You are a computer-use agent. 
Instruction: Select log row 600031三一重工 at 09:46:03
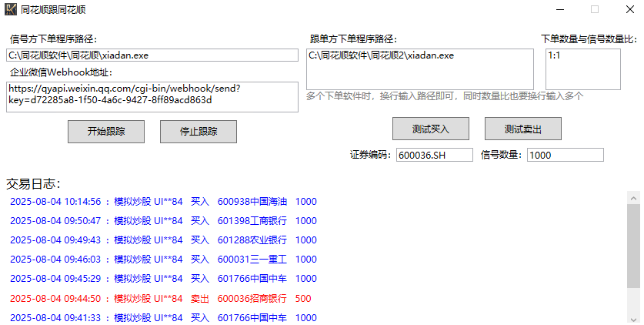click(163, 260)
